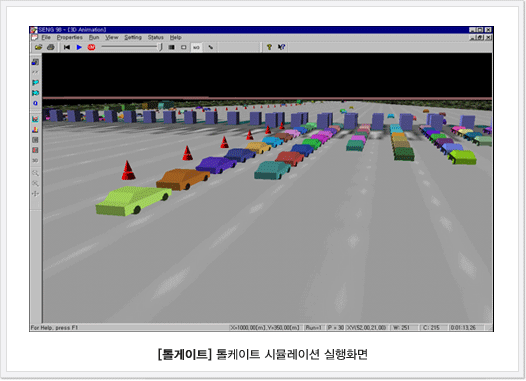
Task: Open the Properties menu
Action: point(69,38)
